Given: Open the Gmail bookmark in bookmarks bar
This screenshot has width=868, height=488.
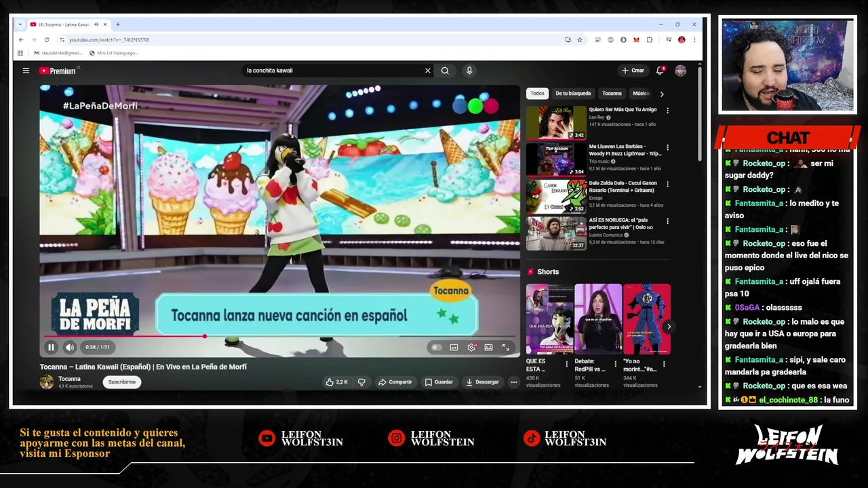Looking at the screenshot, I should pyautogui.click(x=58, y=53).
